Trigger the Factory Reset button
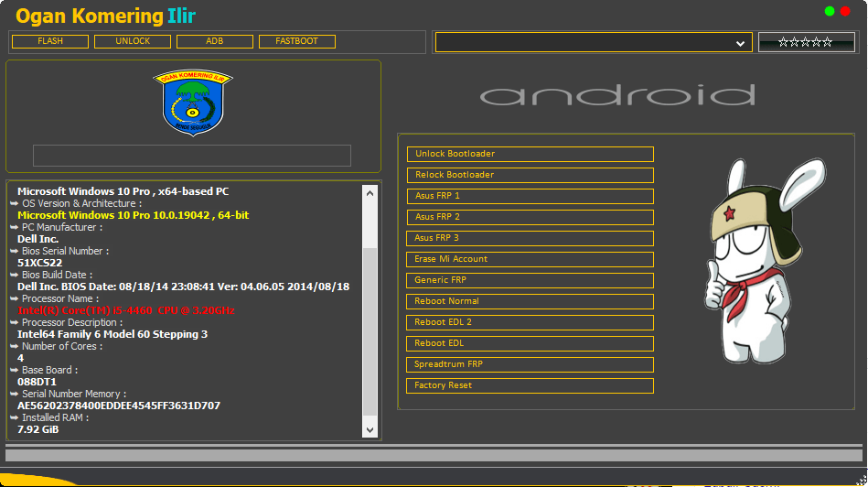 530,385
